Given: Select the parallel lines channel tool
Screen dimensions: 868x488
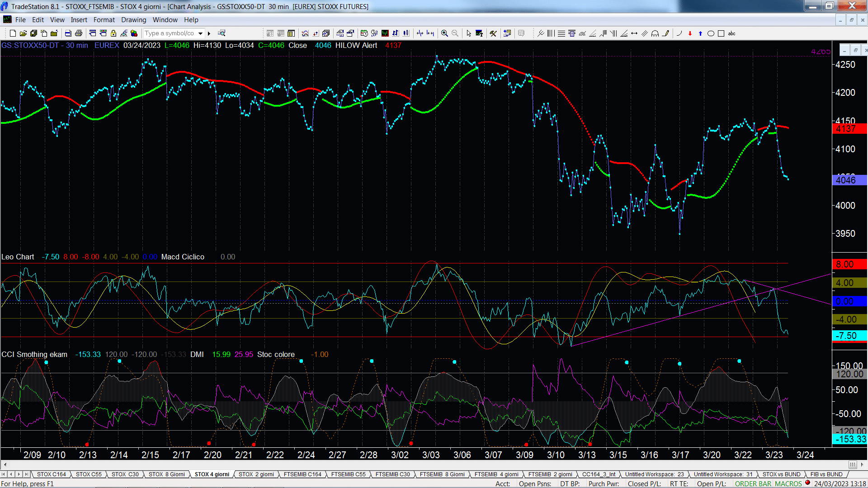Looking at the screenshot, I should [645, 33].
